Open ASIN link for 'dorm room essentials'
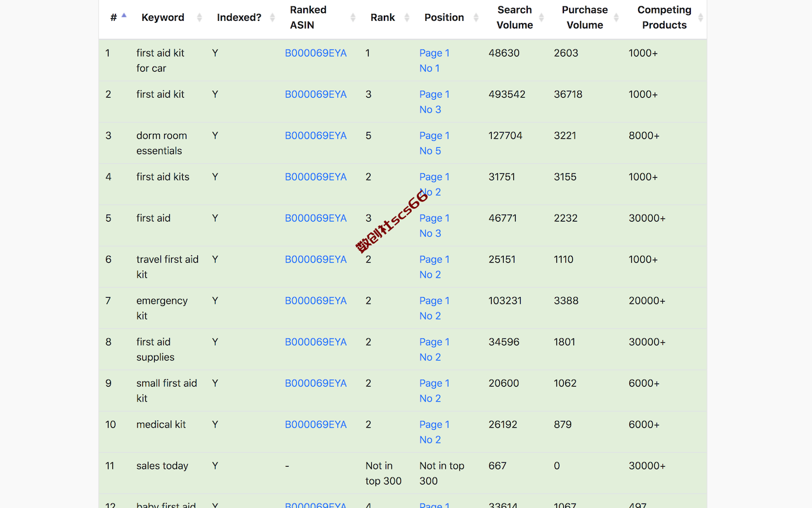 pos(316,136)
